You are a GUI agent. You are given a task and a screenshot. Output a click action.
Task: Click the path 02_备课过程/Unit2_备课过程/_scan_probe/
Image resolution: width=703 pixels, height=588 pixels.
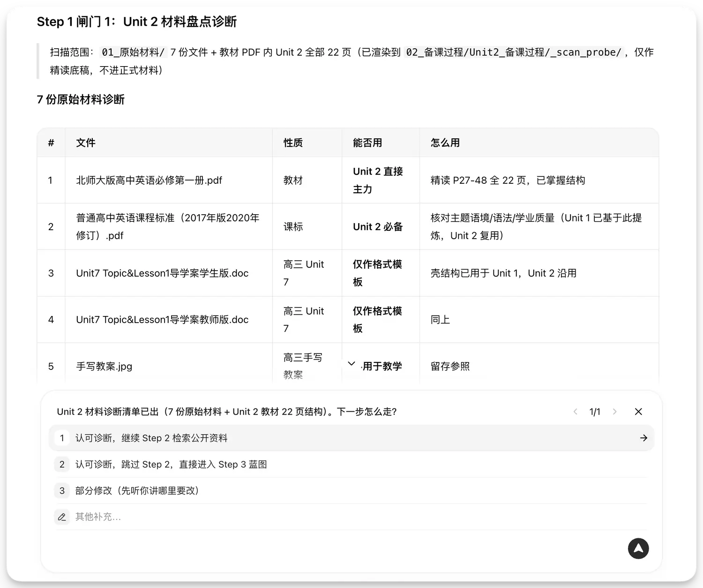pyautogui.click(x=514, y=52)
